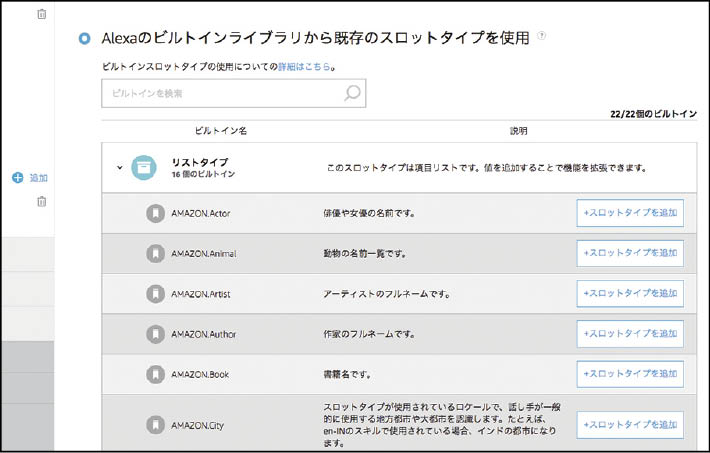Add slot type AMAZON.Book
Viewport: 710px width, 453px height.
(x=630, y=374)
